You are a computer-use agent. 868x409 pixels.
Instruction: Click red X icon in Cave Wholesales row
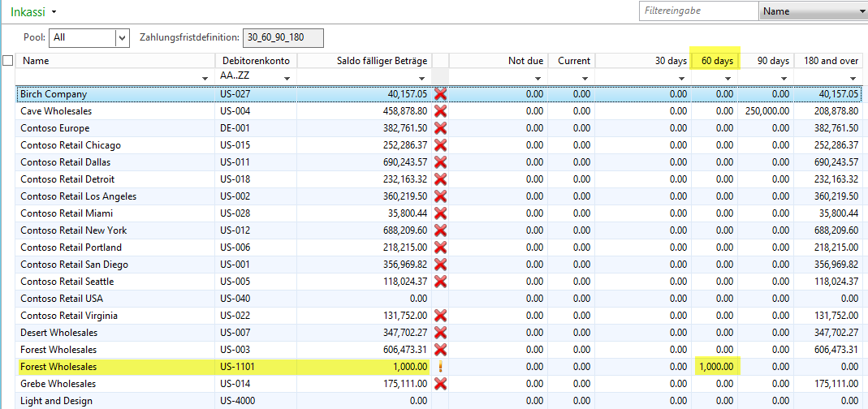tap(441, 111)
